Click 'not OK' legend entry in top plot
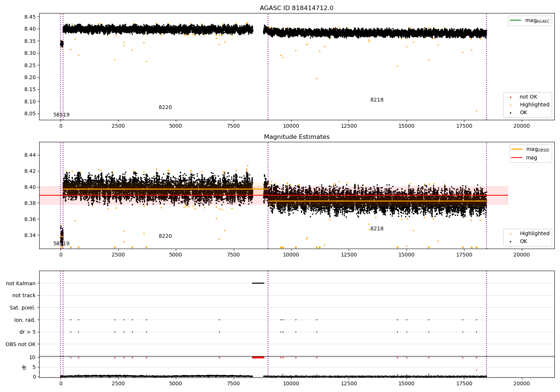 (x=528, y=97)
